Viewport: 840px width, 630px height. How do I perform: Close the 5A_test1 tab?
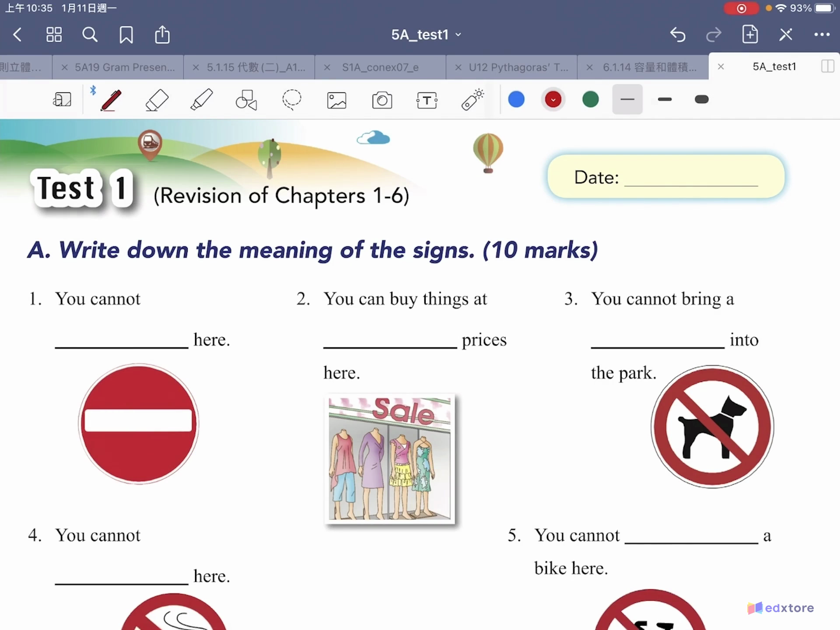click(x=721, y=66)
